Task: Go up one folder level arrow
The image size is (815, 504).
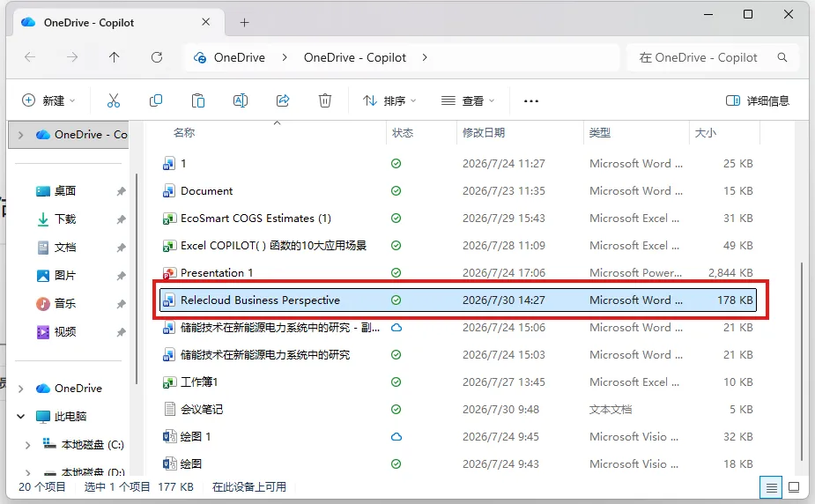Action: 115,57
